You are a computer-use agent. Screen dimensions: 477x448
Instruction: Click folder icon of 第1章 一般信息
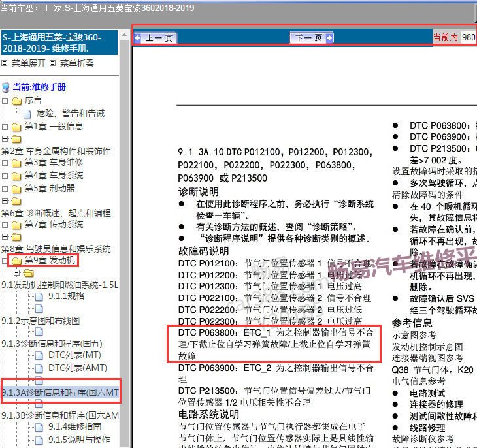click(x=17, y=127)
